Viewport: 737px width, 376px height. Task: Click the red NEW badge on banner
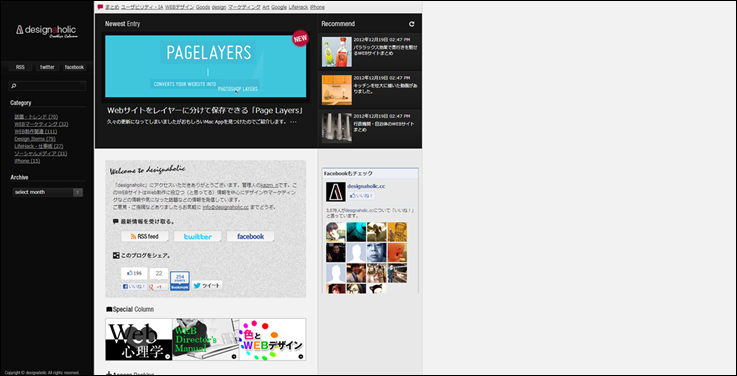pyautogui.click(x=300, y=39)
